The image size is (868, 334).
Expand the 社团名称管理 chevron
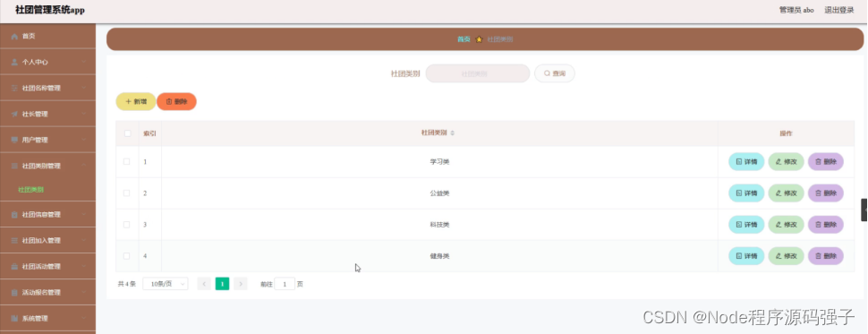83,88
